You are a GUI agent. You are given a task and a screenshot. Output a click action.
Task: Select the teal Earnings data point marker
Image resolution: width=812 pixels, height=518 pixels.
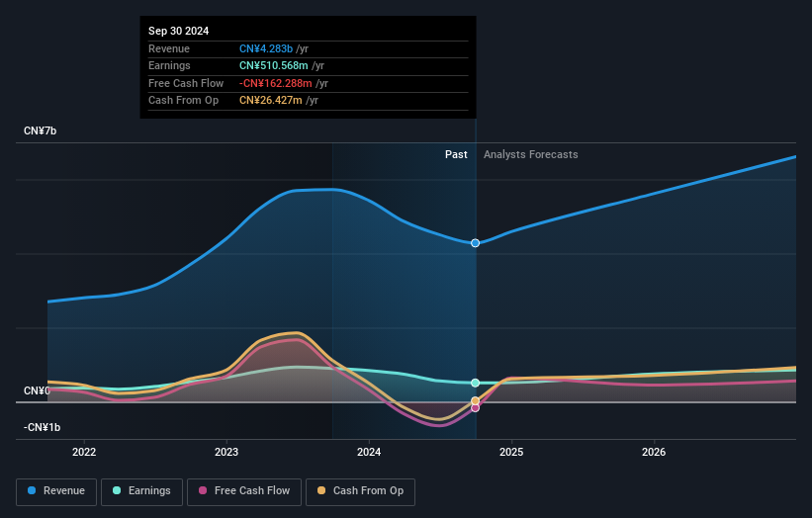pyautogui.click(x=475, y=383)
